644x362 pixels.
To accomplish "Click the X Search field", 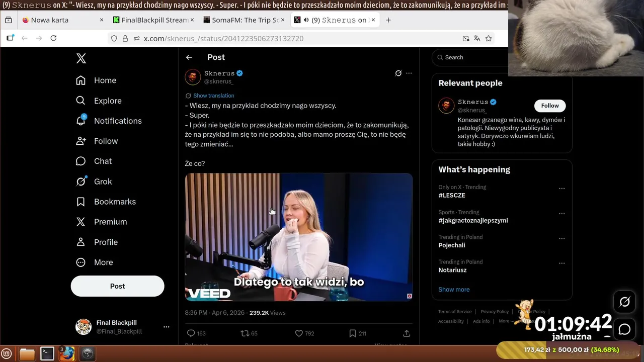I will pyautogui.click(x=470, y=57).
